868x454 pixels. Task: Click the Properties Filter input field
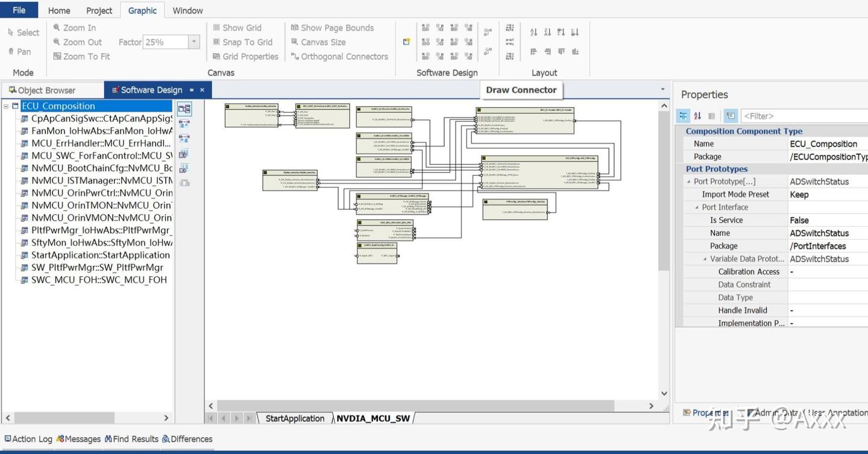point(804,116)
